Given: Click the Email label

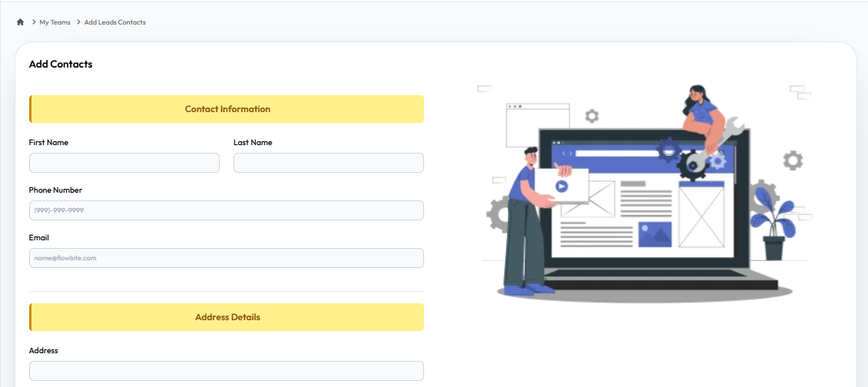Looking at the screenshot, I should point(38,237).
